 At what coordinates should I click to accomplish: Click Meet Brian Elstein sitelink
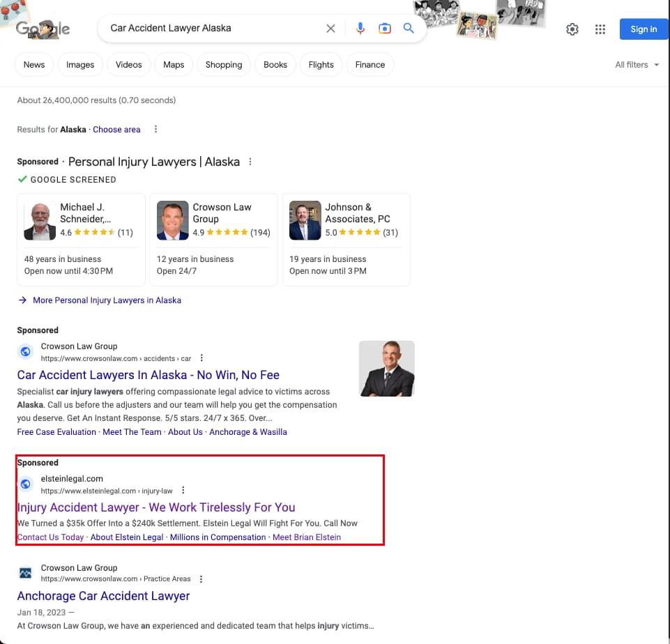click(x=307, y=537)
